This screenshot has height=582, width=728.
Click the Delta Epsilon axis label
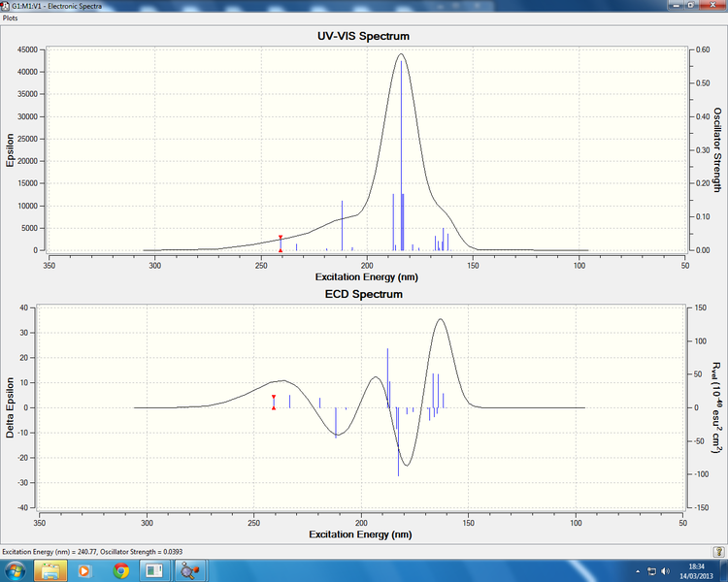[x=10, y=407]
